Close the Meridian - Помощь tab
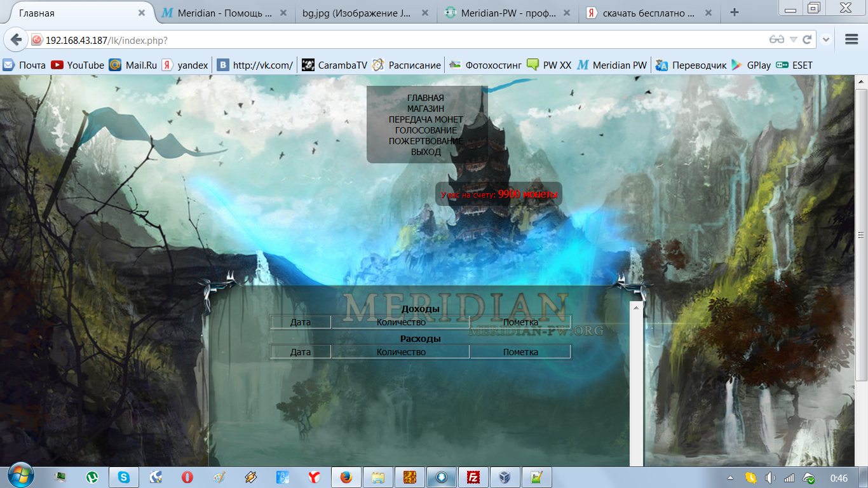This screenshot has height=488, width=868. tap(283, 13)
